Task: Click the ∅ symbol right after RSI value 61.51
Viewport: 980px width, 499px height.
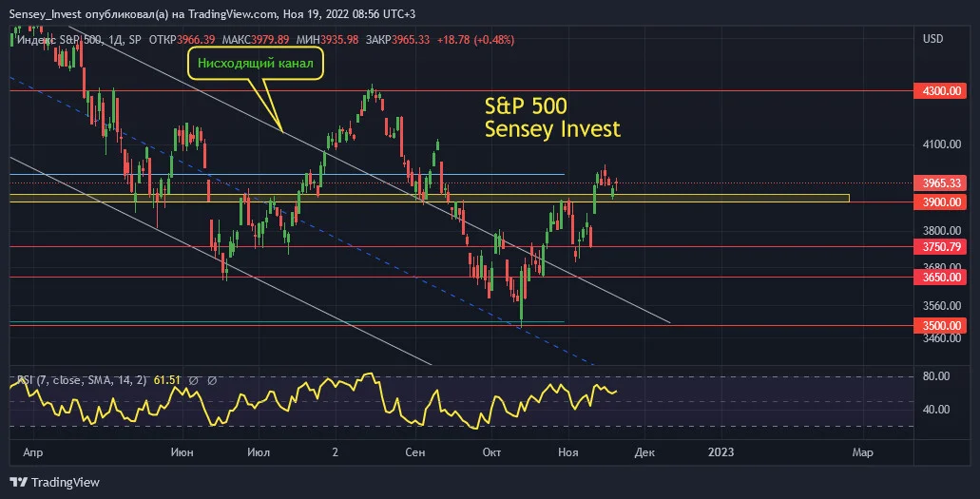Action: pyautogui.click(x=194, y=380)
